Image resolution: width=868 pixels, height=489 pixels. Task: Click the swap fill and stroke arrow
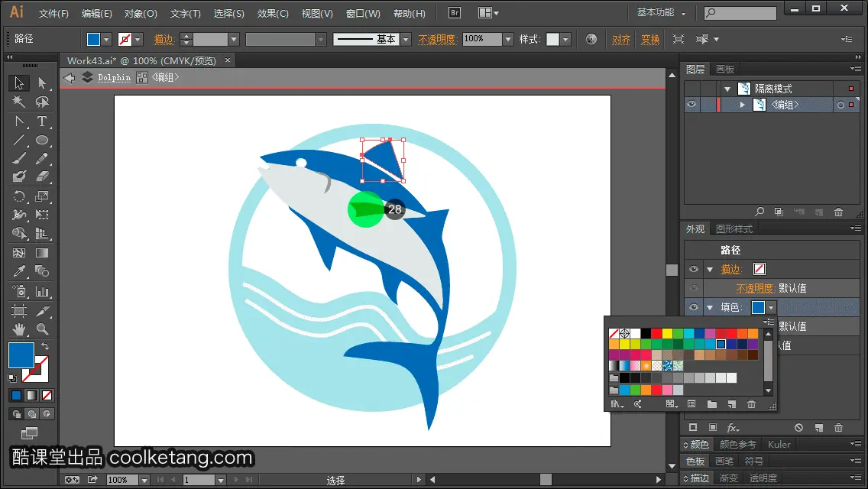point(45,346)
